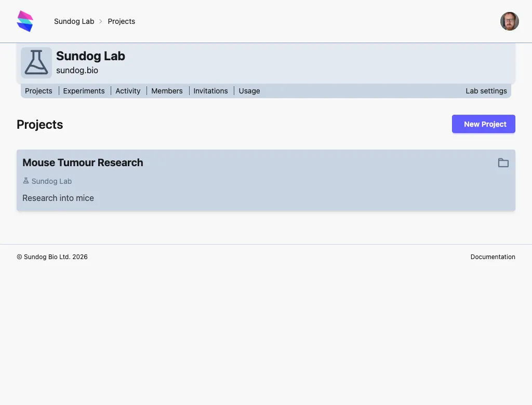Open Lab settings
Image resolution: width=532 pixels, height=405 pixels.
486,91
